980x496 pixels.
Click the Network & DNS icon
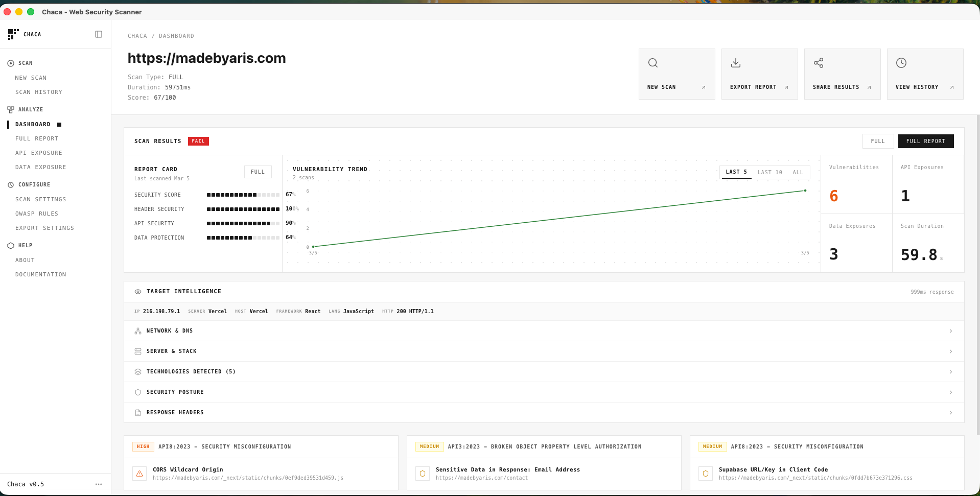pyautogui.click(x=137, y=330)
